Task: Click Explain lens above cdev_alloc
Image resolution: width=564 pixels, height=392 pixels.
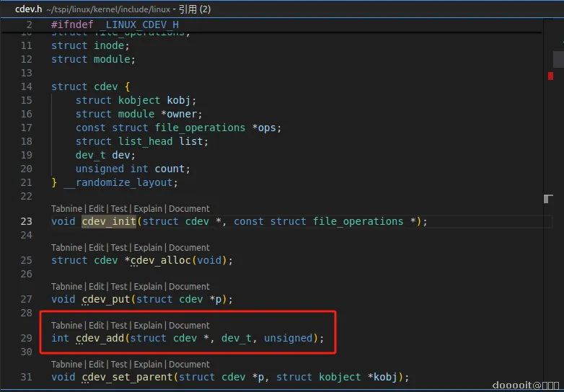Action: [148, 248]
